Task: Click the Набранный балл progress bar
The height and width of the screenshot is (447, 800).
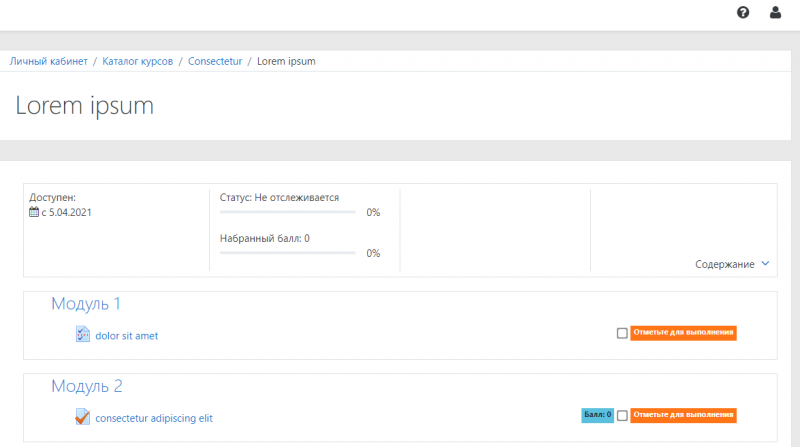Action: coord(287,253)
